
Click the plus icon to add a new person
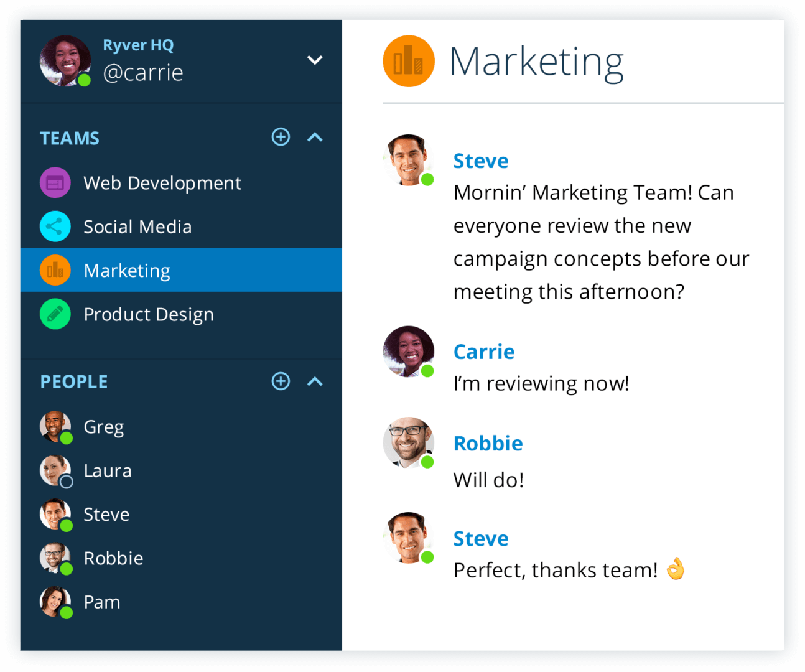pyautogui.click(x=281, y=381)
